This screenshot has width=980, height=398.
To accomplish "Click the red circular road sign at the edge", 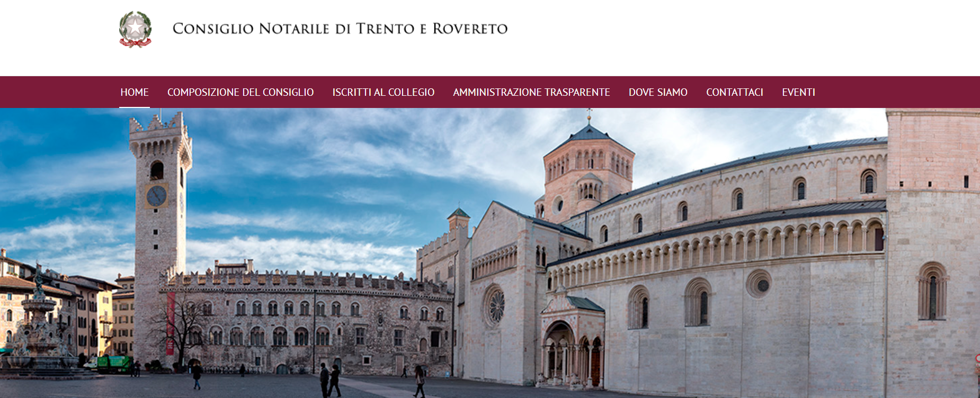I will tap(977, 358).
